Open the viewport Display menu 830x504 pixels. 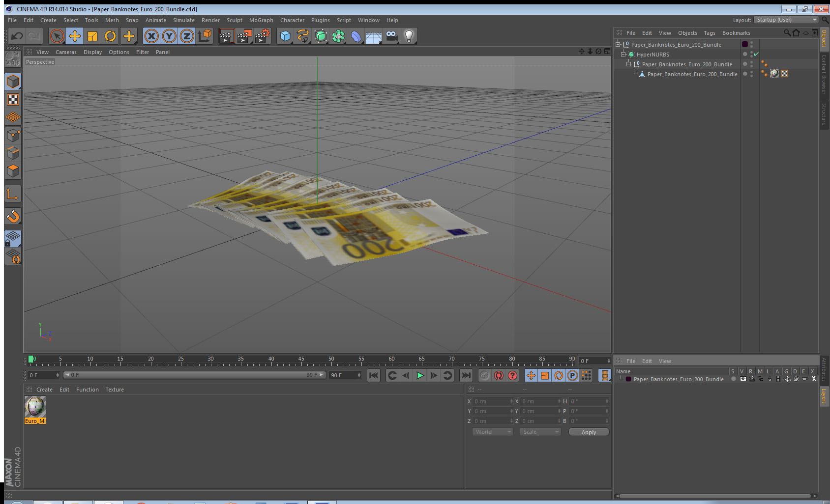[x=92, y=52]
